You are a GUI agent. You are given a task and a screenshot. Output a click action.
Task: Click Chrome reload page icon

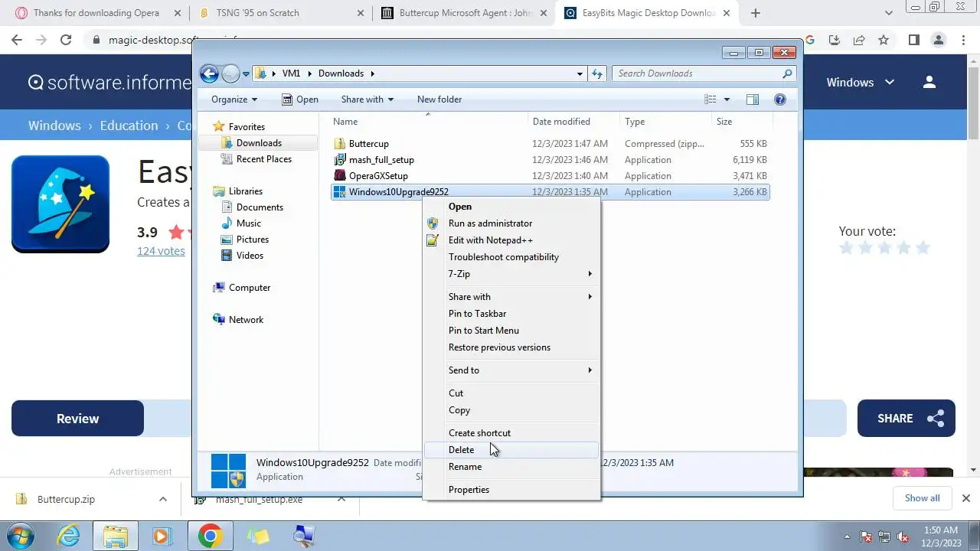click(x=66, y=40)
